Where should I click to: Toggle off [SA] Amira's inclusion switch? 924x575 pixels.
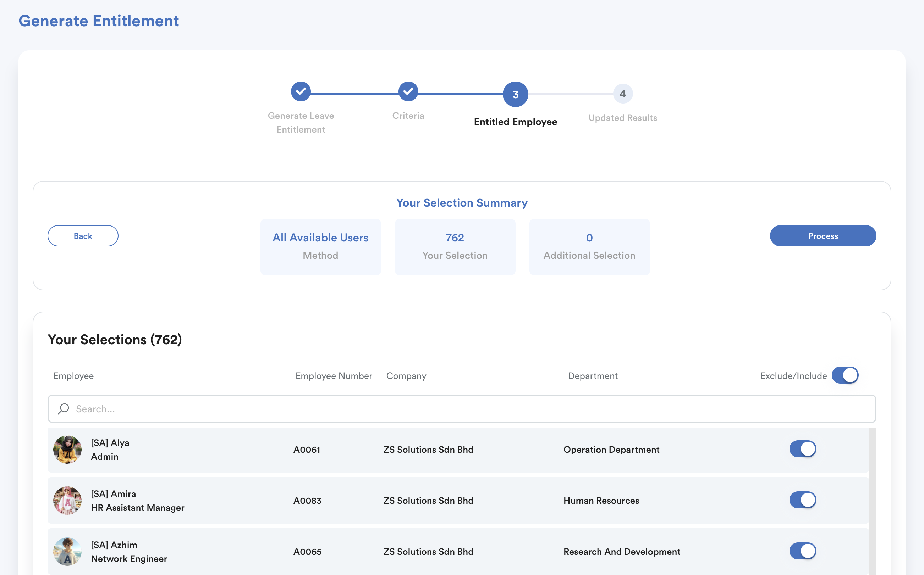click(803, 500)
